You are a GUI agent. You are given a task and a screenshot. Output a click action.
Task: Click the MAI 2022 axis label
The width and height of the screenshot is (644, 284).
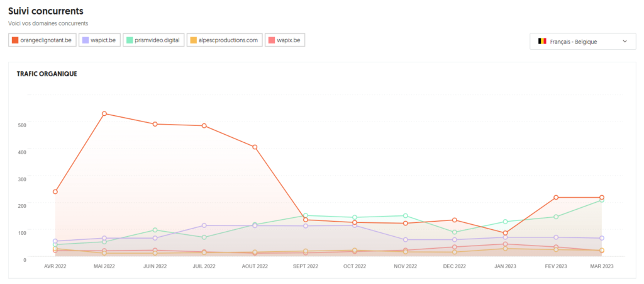point(104,266)
